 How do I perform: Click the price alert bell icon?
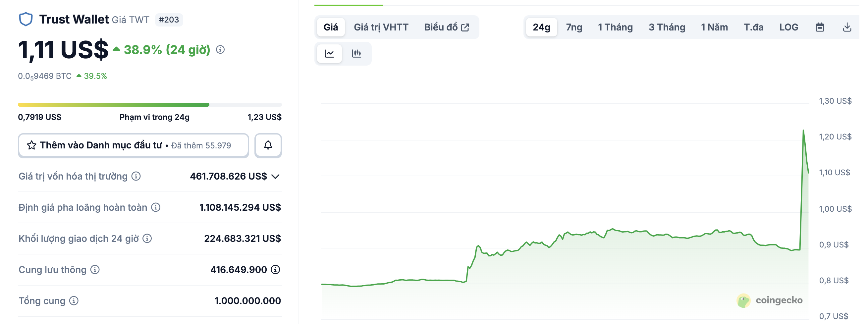coord(268,145)
